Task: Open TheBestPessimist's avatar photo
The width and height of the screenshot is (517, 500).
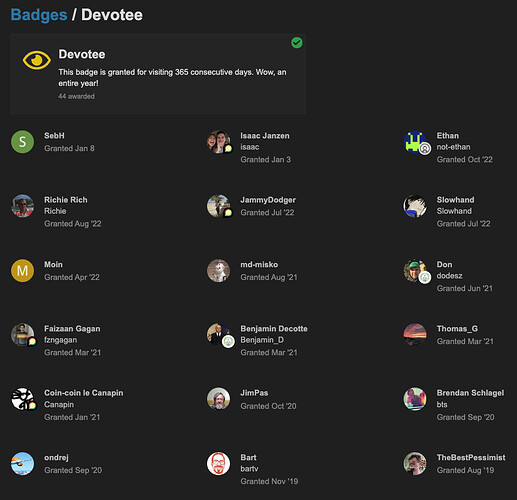Action: pos(415,464)
